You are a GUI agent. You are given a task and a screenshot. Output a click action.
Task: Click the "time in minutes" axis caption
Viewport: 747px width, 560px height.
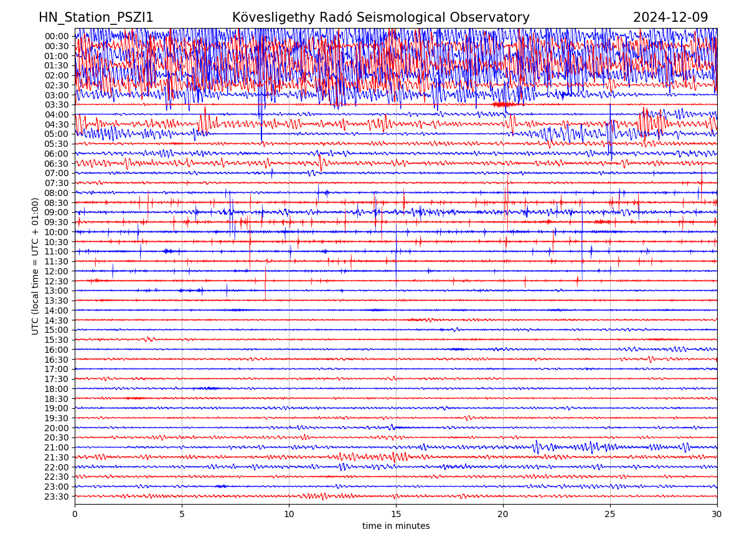(396, 526)
